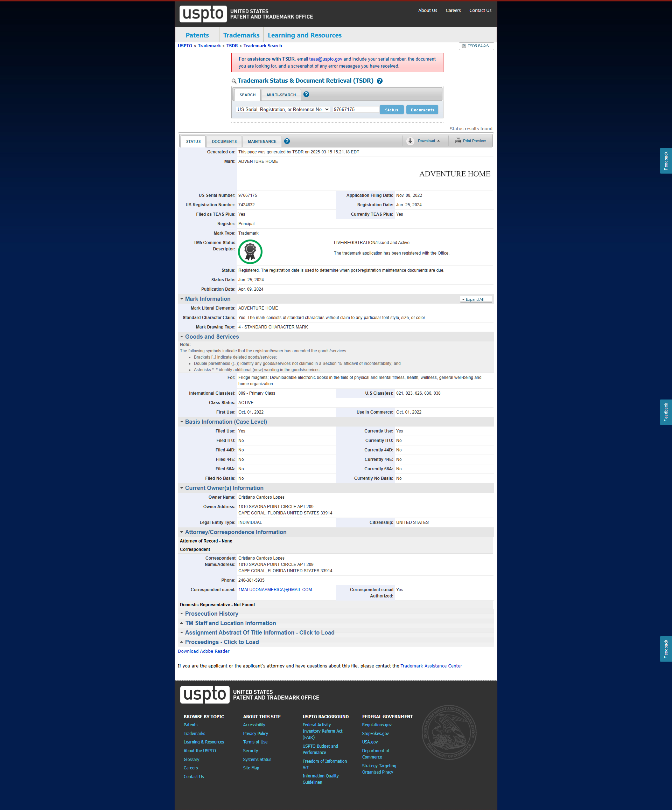Click Terms of Use footer link
Screen dimensions: 672x810
tap(255, 742)
